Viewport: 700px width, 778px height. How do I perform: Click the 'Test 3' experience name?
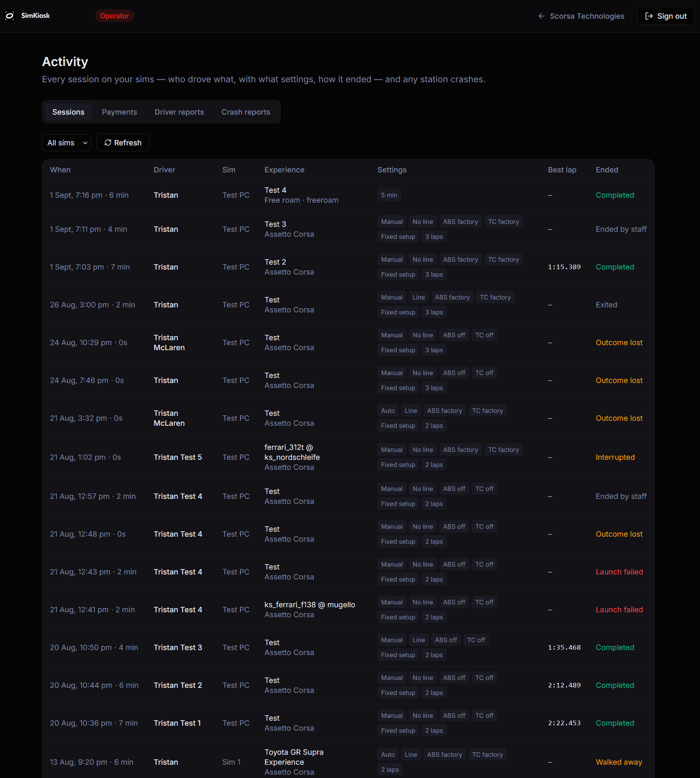click(275, 224)
